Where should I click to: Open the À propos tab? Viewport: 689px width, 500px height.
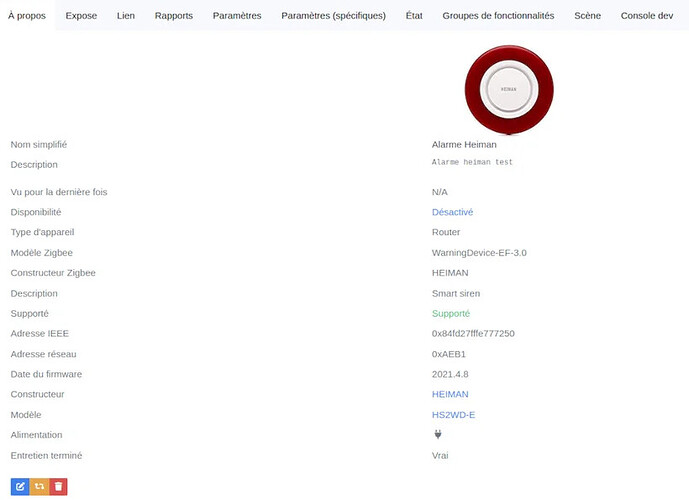pyautogui.click(x=27, y=15)
